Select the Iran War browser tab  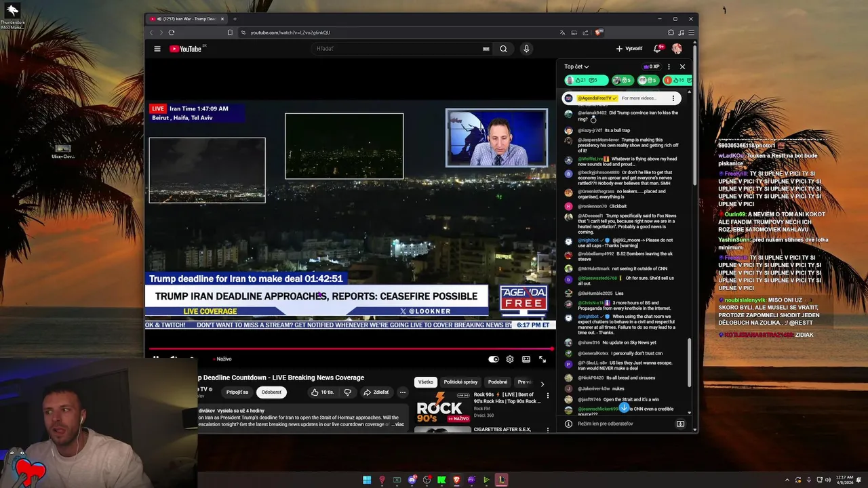(186, 19)
